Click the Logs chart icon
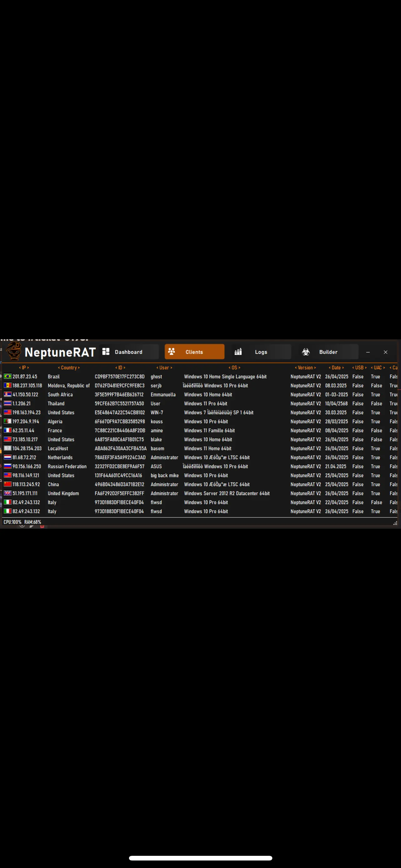Image resolution: width=401 pixels, height=868 pixels. pyautogui.click(x=238, y=352)
